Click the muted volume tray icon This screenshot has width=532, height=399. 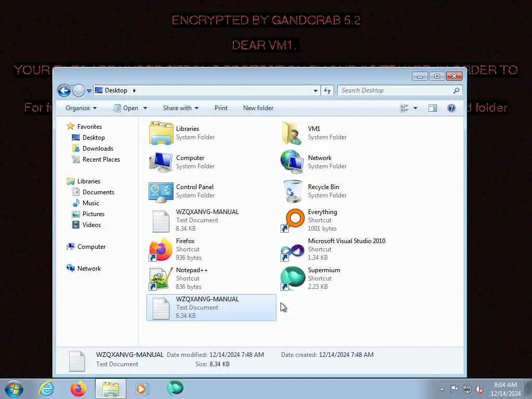tap(480, 389)
